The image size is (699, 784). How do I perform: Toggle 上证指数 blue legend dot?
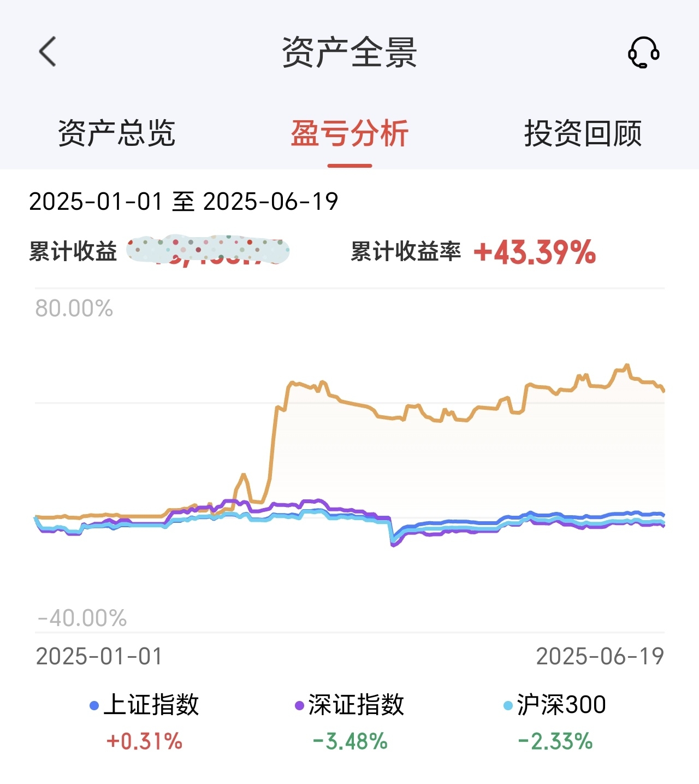[94, 705]
